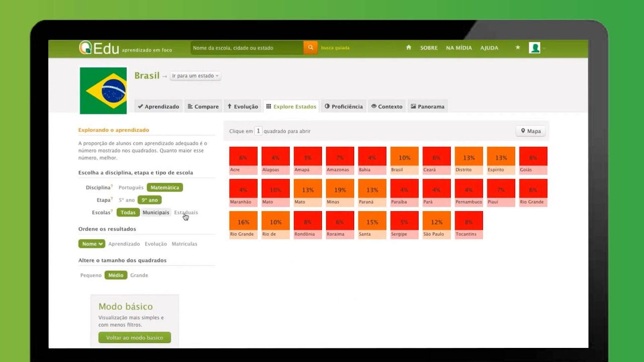
Task: Click the QEdu logo
Action: [x=99, y=48]
